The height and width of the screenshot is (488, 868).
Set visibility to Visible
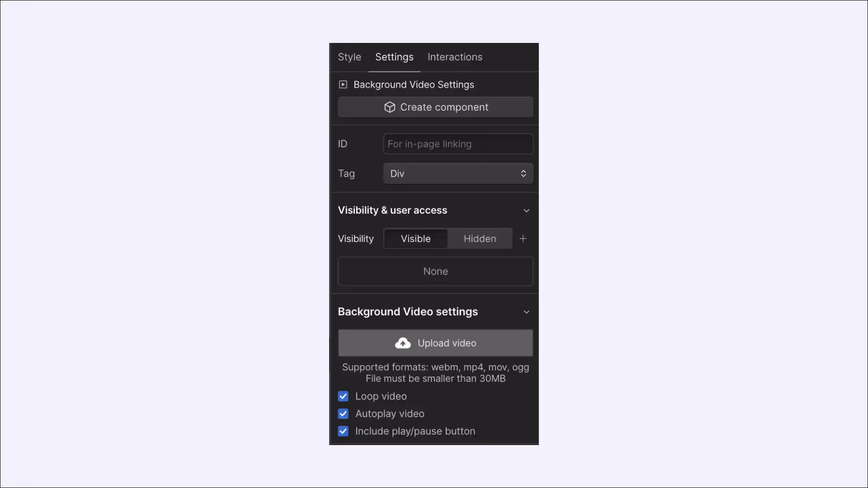[415, 239]
